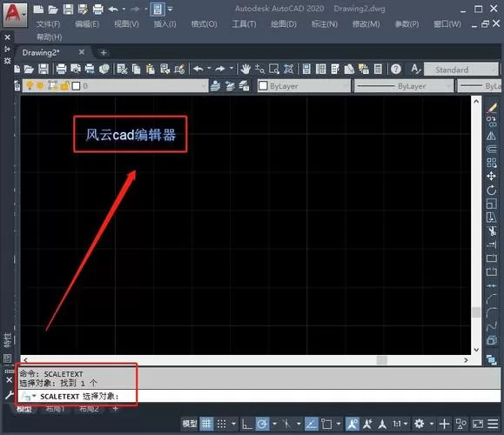
Task: Select the Trim scissors tool
Action: pyautogui.click(x=492, y=231)
